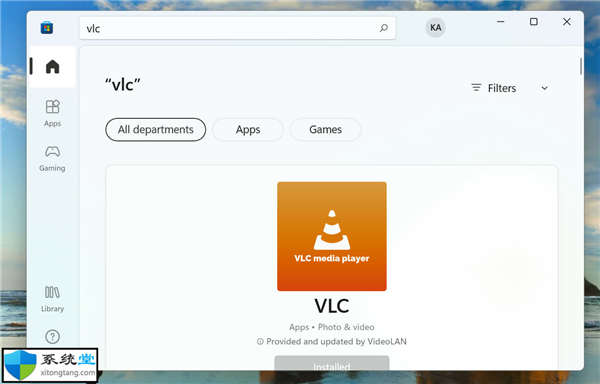The image size is (600, 384).
Task: Open the KA account profile
Action: tap(435, 28)
